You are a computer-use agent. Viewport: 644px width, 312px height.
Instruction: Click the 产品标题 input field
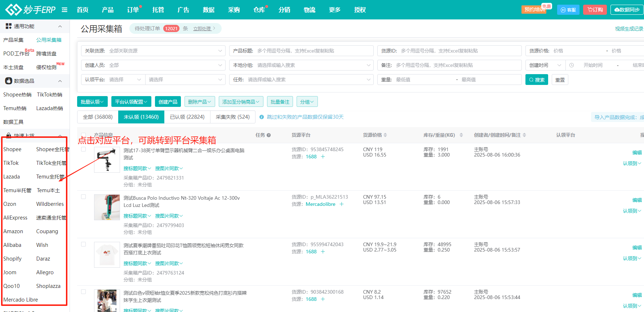coord(301,51)
